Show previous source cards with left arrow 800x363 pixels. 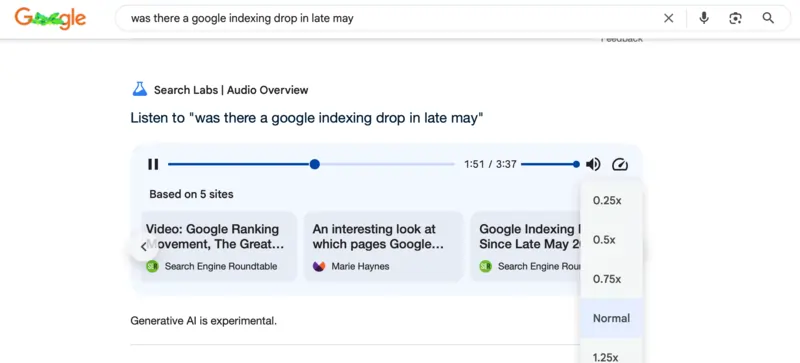coord(143,247)
